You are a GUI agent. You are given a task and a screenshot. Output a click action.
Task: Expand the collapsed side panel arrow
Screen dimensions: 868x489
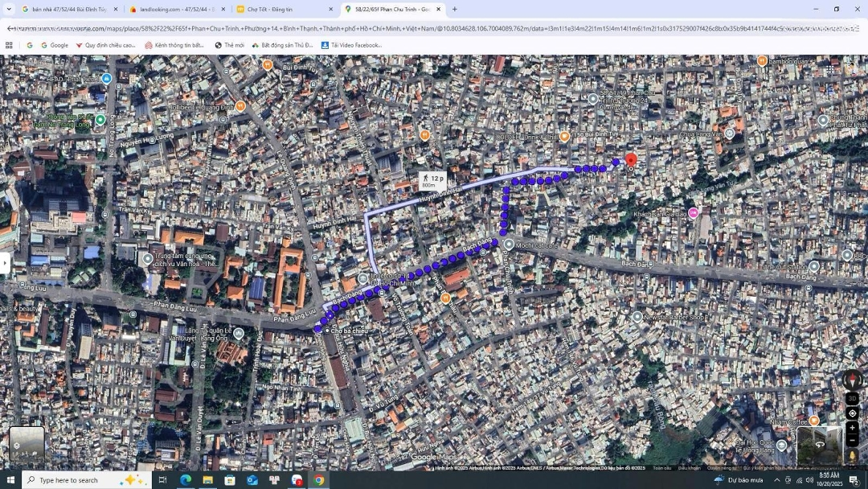pos(5,263)
